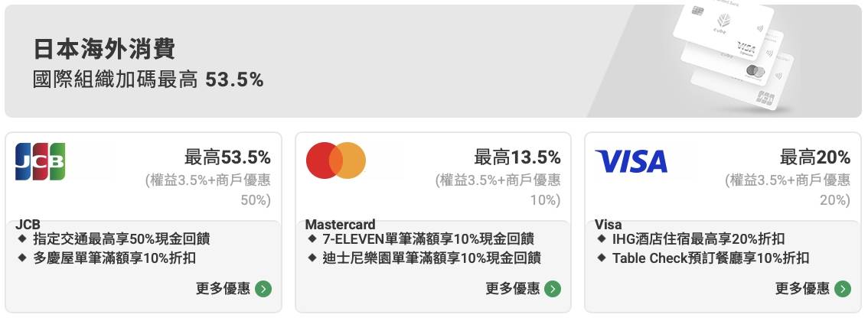Click the VISA logo
The image size is (868, 321).
tap(631, 161)
